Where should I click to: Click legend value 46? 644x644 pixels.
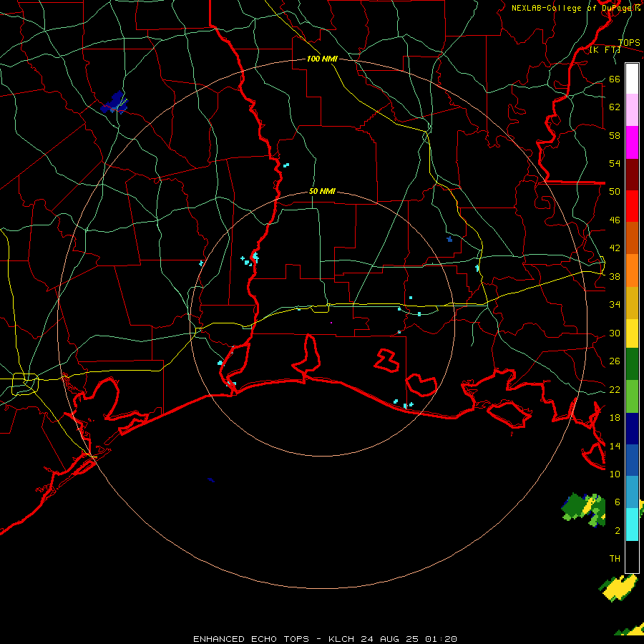click(x=615, y=220)
